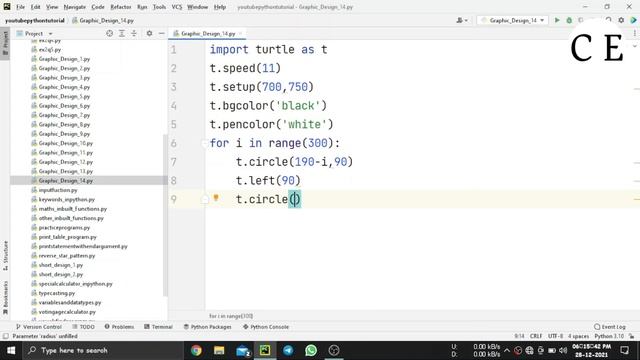Toggle the Project side tab

[x=5, y=43]
